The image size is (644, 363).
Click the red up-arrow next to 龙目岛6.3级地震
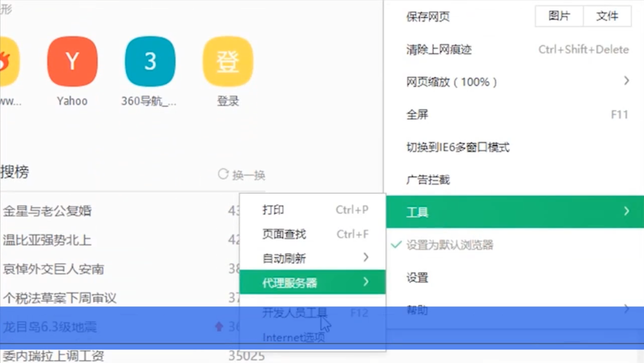219,326
